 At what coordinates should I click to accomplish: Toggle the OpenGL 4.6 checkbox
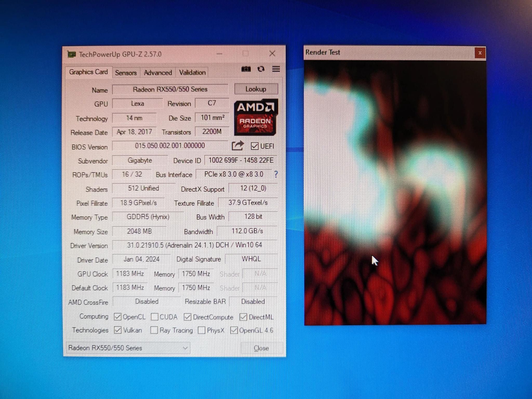[234, 330]
